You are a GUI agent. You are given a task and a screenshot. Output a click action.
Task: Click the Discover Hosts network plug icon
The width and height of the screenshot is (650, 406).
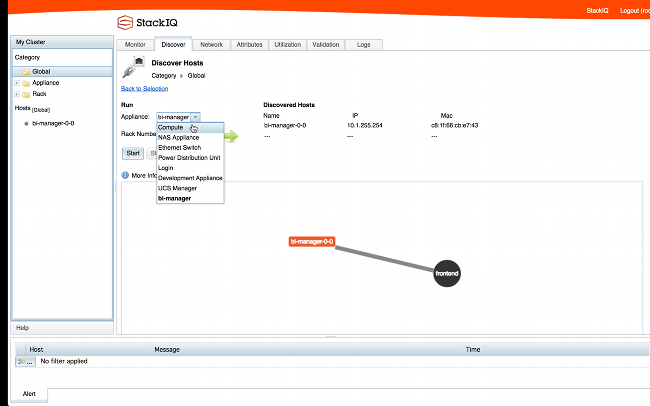pyautogui.click(x=133, y=67)
